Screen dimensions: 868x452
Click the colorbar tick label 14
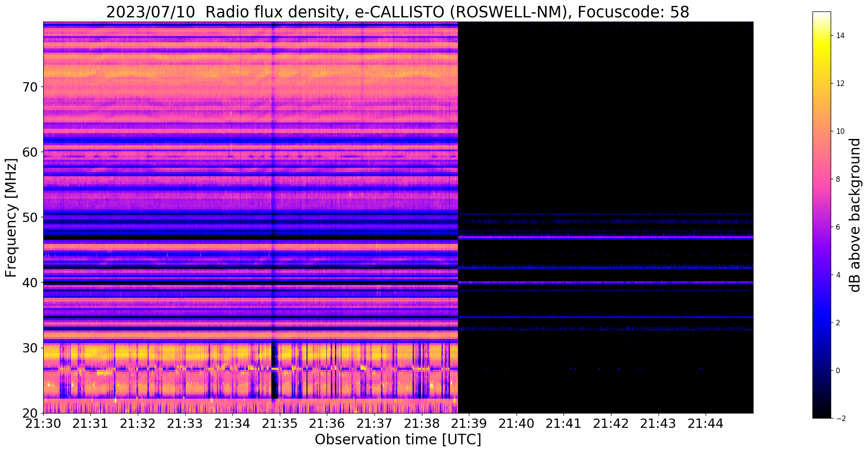(x=840, y=36)
